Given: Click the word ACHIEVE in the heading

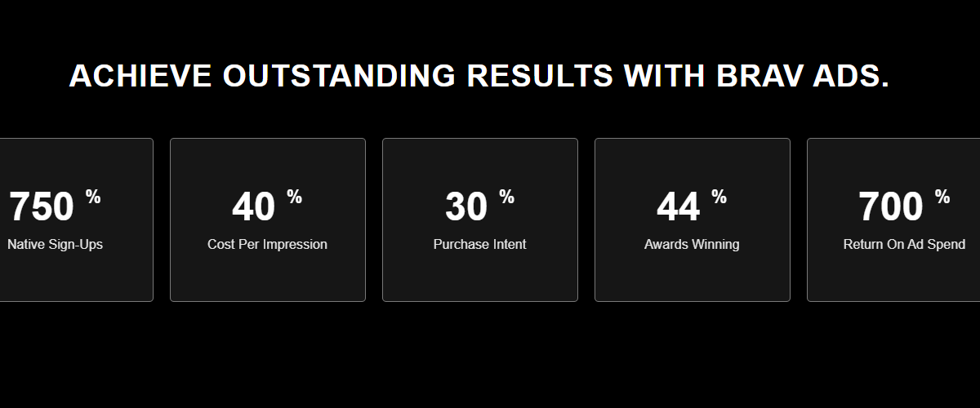Looking at the screenshot, I should point(140,76).
